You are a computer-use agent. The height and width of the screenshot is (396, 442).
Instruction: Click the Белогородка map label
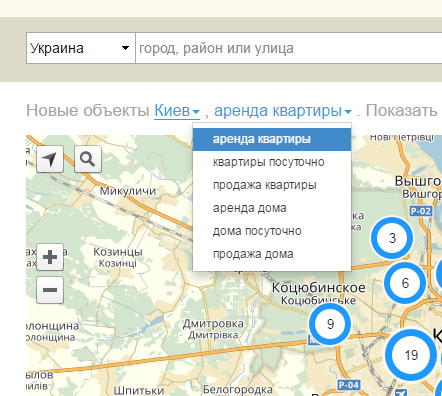238,390
